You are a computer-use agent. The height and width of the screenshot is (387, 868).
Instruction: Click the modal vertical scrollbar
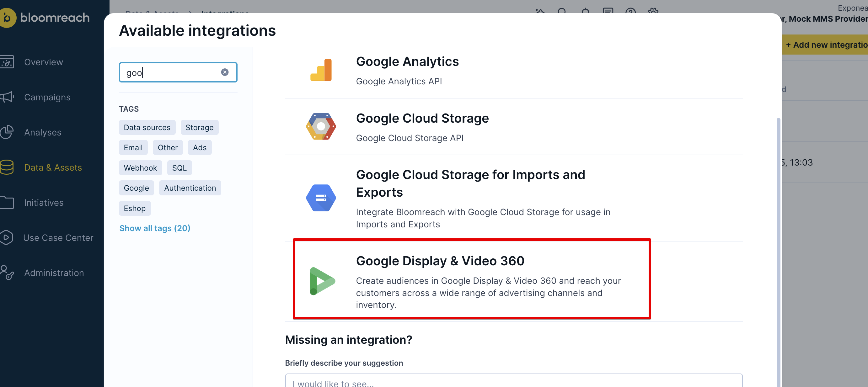778,252
